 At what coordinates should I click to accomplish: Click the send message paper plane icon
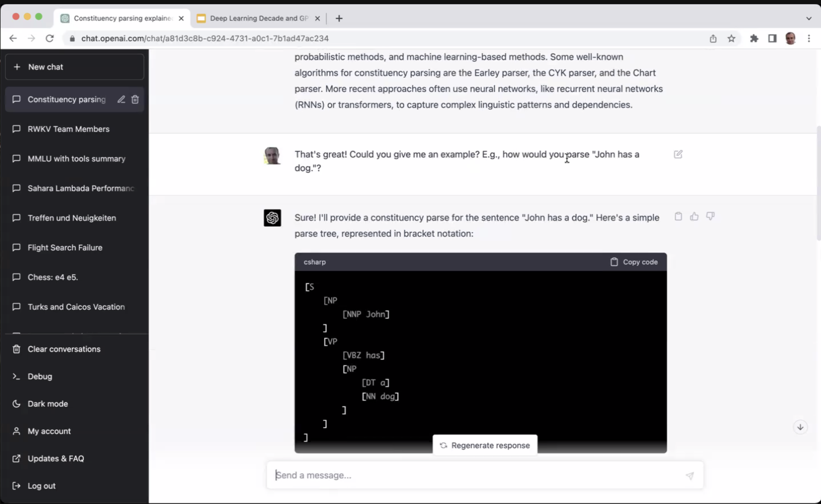[x=690, y=476]
